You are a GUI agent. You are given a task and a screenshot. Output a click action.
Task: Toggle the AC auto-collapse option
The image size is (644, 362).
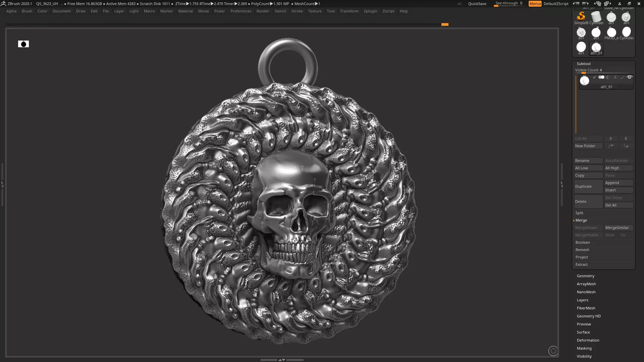pyautogui.click(x=460, y=3)
